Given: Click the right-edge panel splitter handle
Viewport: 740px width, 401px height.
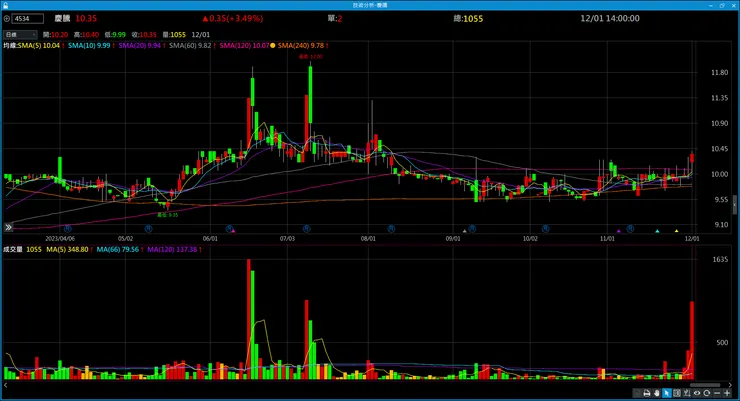Looking at the screenshot, I should coord(734,205).
